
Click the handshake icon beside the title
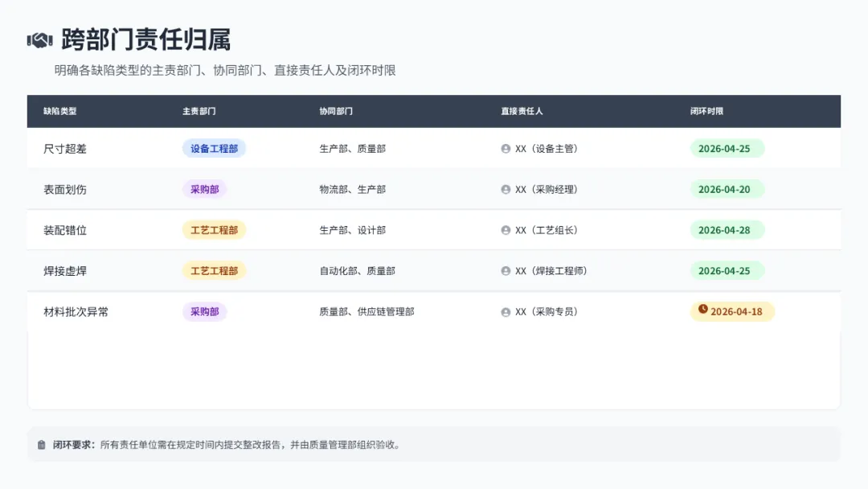[40, 40]
